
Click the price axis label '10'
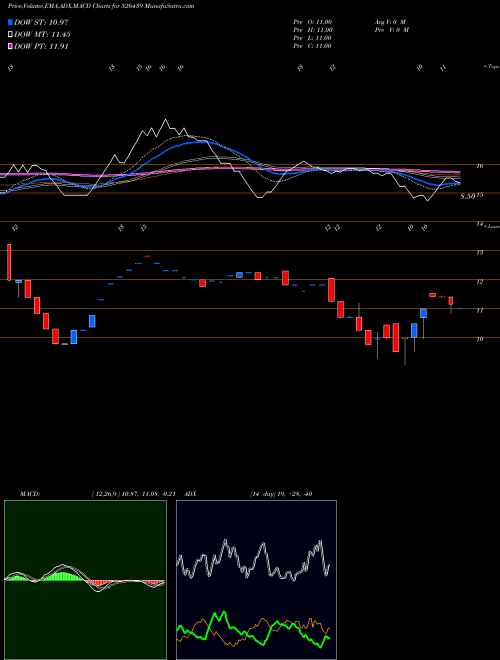tap(479, 339)
